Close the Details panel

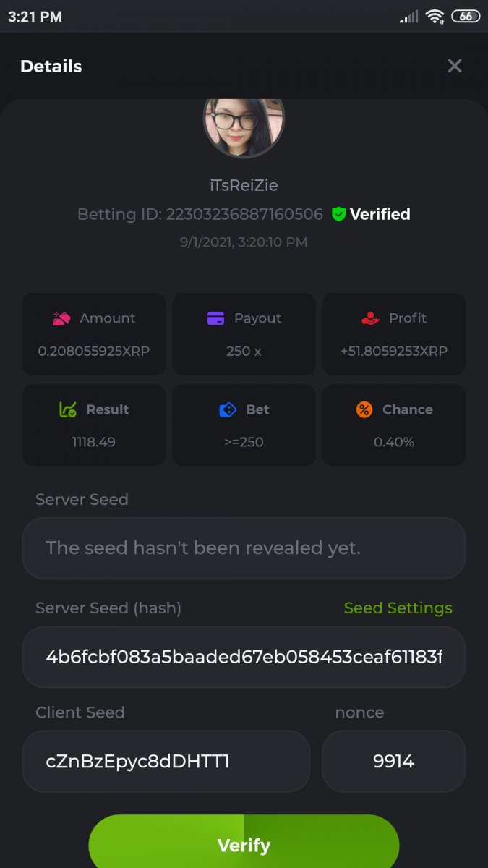[x=455, y=67]
